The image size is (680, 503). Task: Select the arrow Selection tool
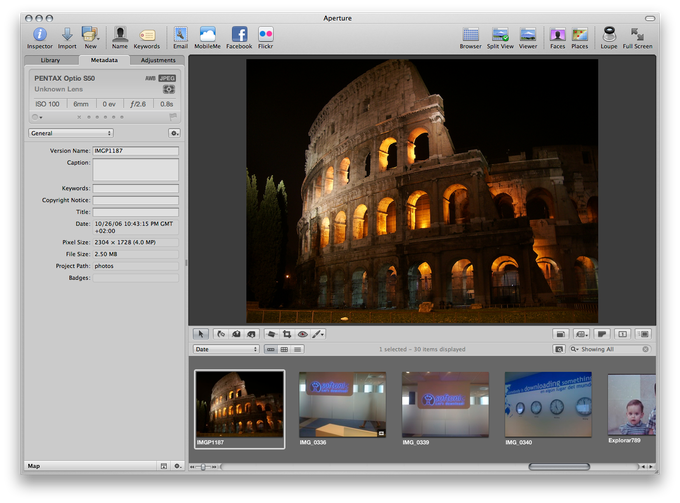[x=201, y=334]
